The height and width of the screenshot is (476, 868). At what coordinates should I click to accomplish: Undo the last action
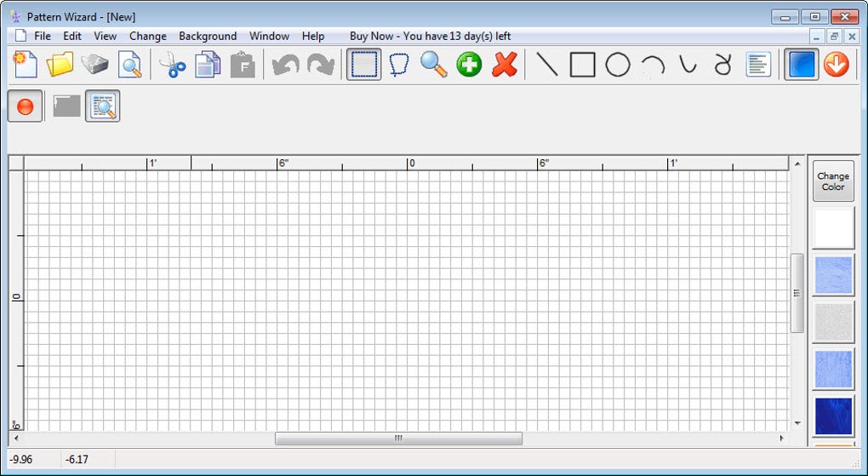(286, 64)
